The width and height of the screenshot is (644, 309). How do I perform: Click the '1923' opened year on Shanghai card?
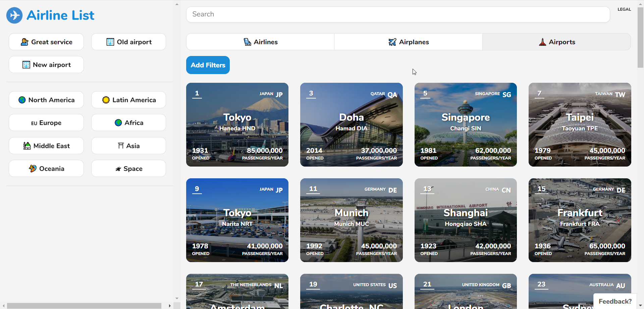click(x=428, y=246)
